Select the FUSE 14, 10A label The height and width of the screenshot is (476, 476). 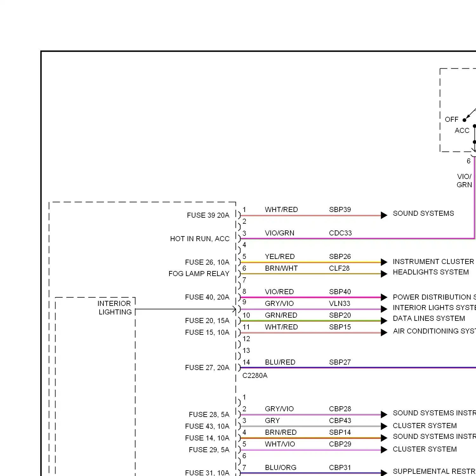pos(207,438)
